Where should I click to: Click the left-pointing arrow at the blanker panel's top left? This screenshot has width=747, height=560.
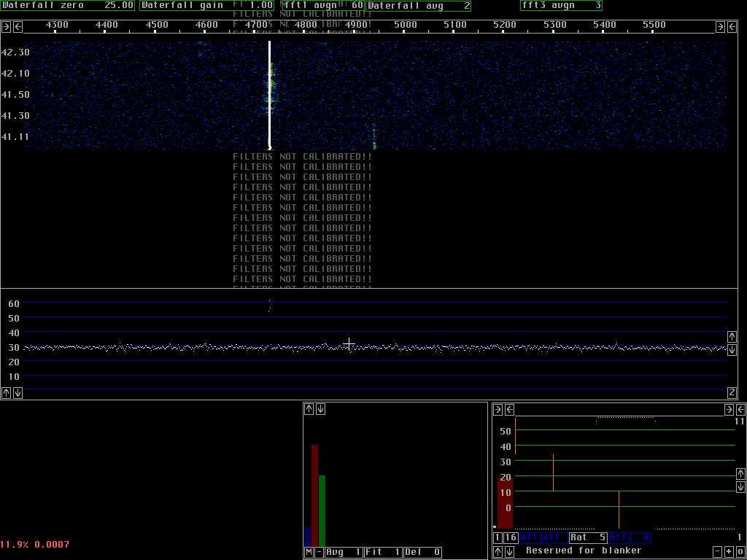(x=509, y=410)
